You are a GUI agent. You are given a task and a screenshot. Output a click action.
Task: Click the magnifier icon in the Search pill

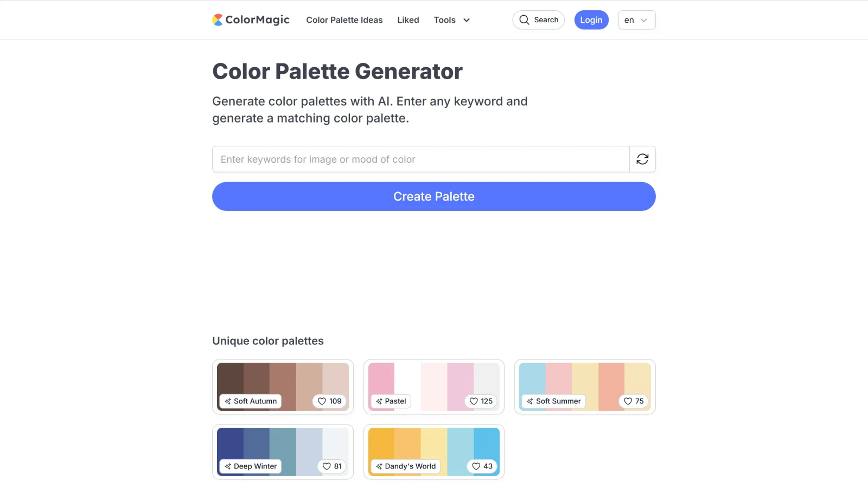[x=524, y=20]
